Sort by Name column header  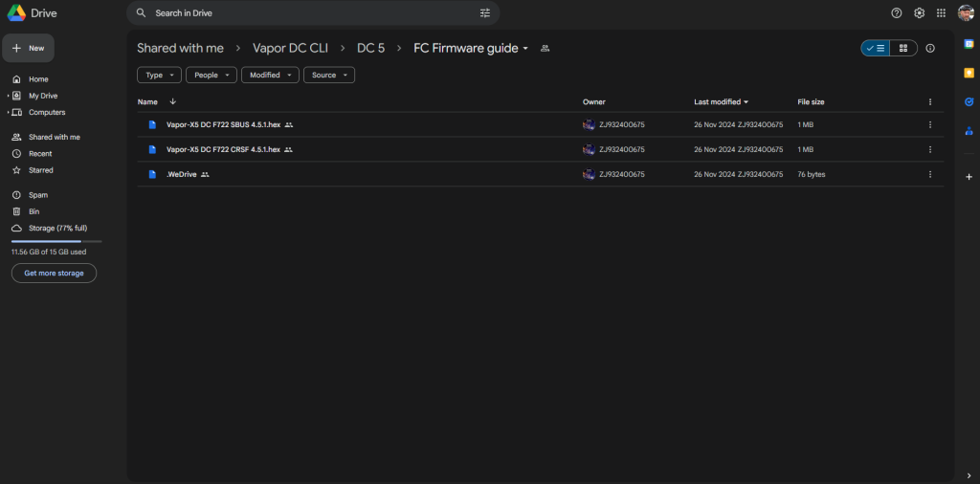click(x=147, y=101)
